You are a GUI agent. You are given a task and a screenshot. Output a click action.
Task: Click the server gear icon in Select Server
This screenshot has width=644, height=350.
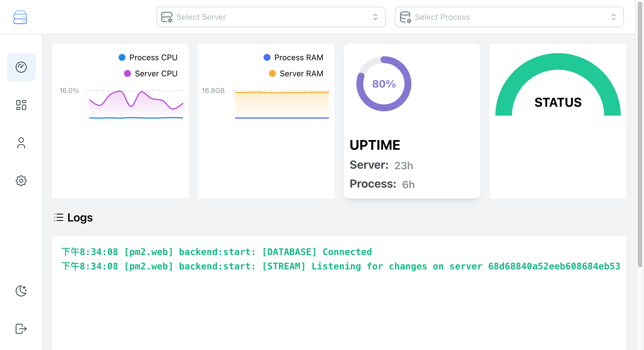click(167, 17)
